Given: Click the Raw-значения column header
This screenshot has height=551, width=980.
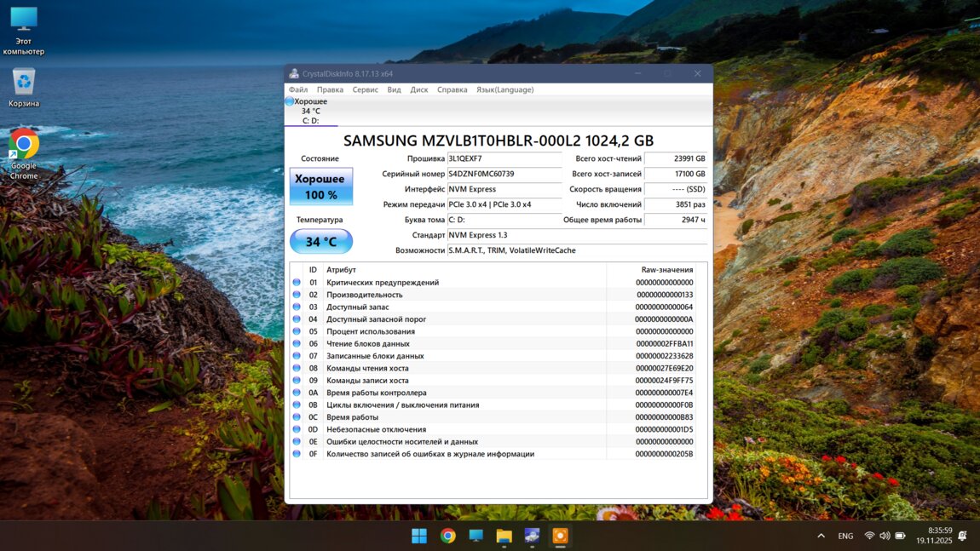Looking at the screenshot, I should pyautogui.click(x=656, y=270).
